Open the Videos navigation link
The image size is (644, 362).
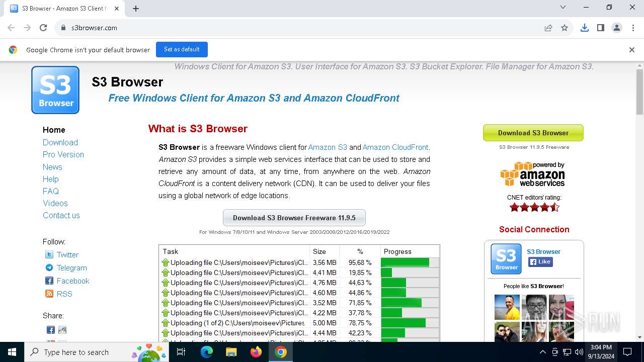(55, 203)
